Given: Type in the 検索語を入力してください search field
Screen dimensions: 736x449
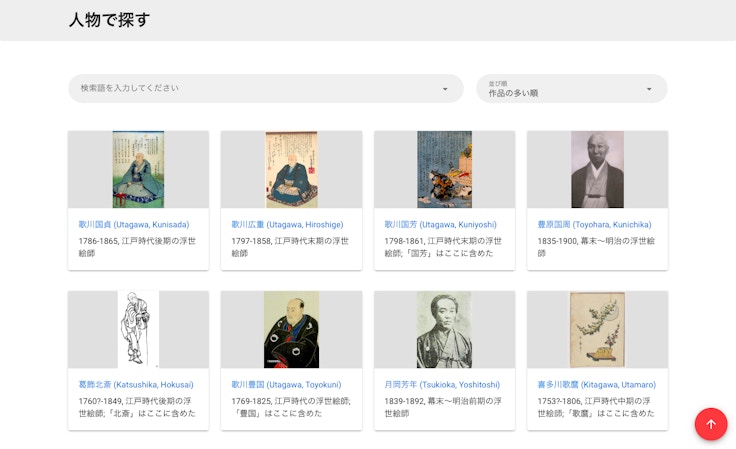Looking at the screenshot, I should [250, 88].
